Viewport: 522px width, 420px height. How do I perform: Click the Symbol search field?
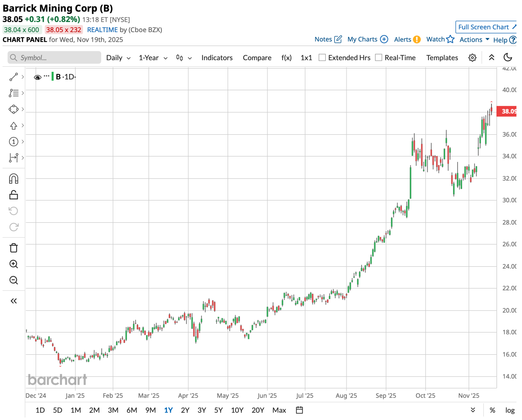[x=54, y=58]
